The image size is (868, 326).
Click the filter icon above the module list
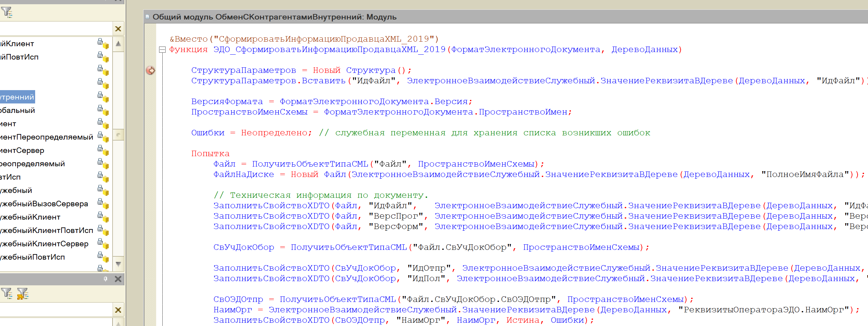(x=7, y=12)
